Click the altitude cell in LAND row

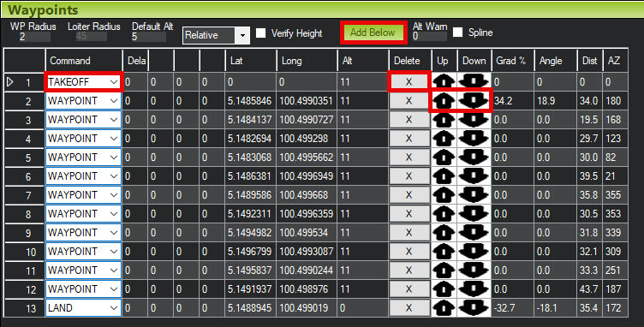pos(363,307)
